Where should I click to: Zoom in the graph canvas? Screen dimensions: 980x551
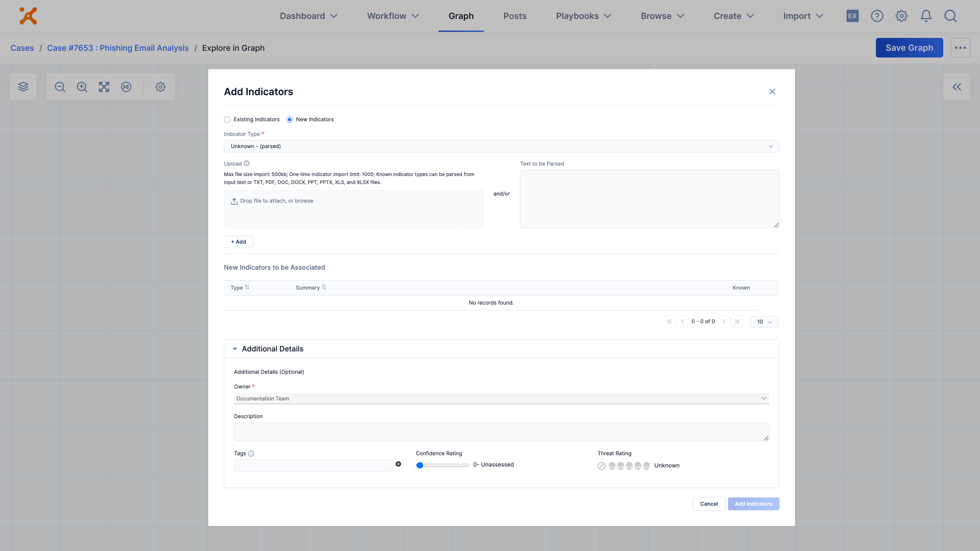click(82, 87)
